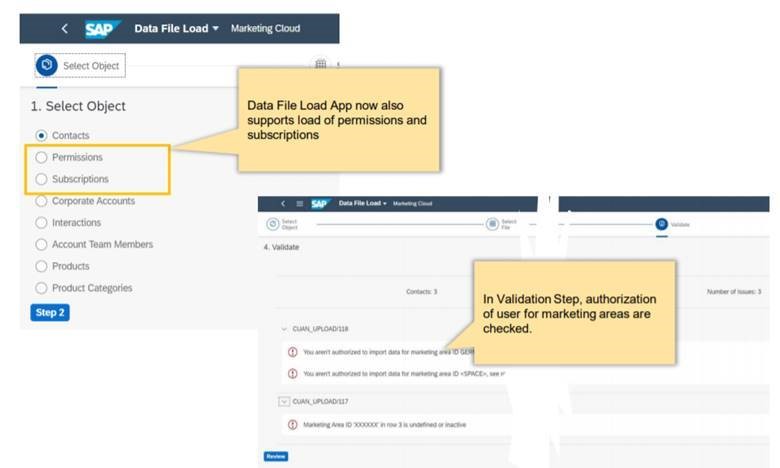The image size is (780, 468).
Task: Click the 'Number of Issues: 3' text
Action: click(734, 291)
